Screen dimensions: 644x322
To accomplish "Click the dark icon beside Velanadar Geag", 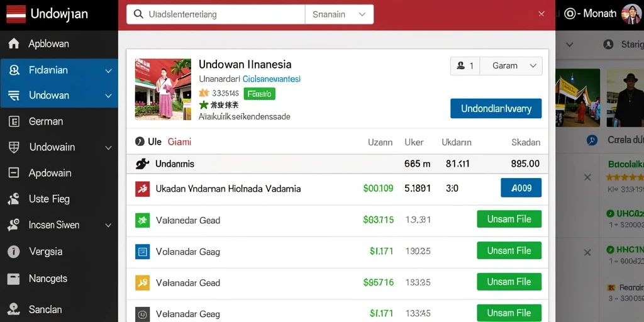I will [143, 314].
